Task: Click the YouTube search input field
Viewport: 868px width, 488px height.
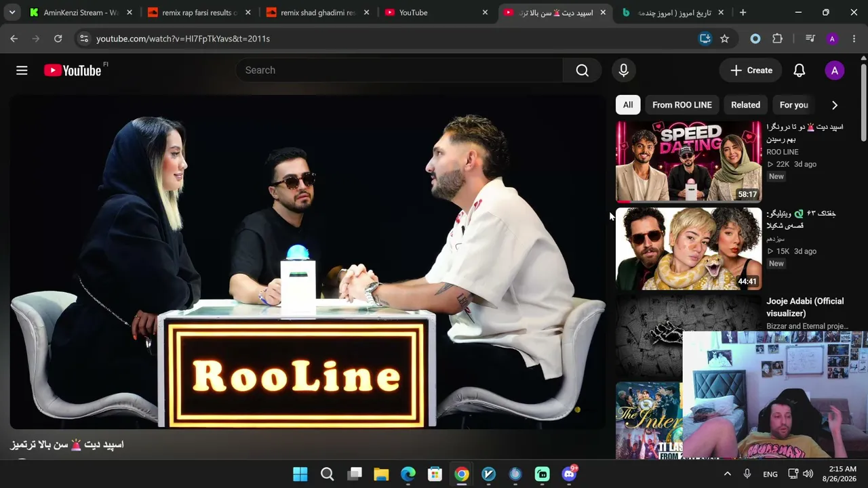Action: 399,70
